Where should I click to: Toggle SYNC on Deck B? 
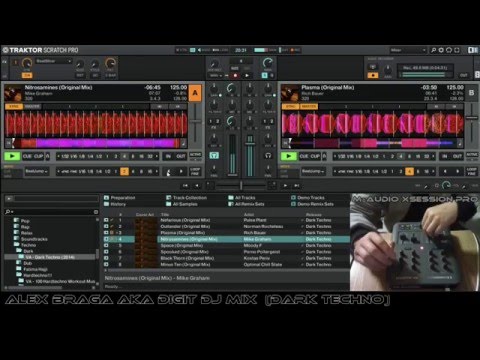tap(290, 106)
